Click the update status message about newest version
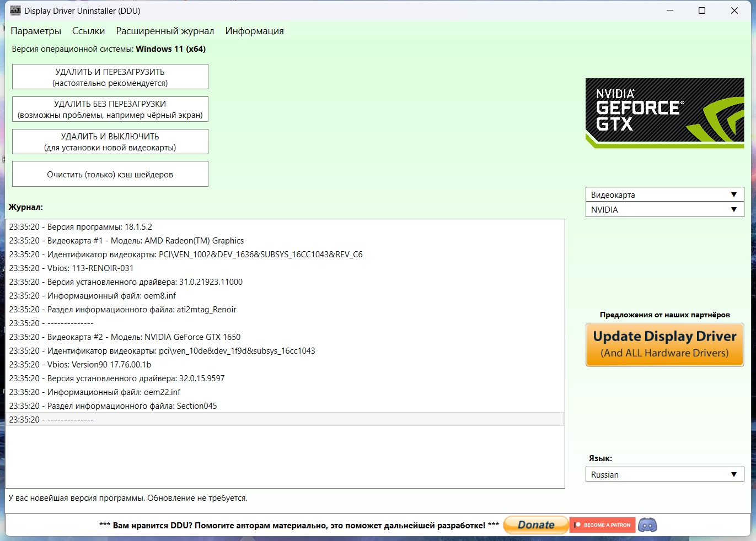This screenshot has width=756, height=541. coord(128,498)
